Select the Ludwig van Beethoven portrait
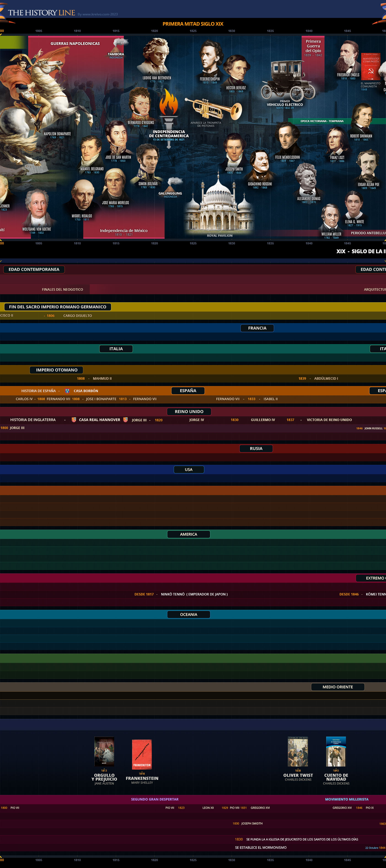The image size is (386, 868). click(156, 56)
